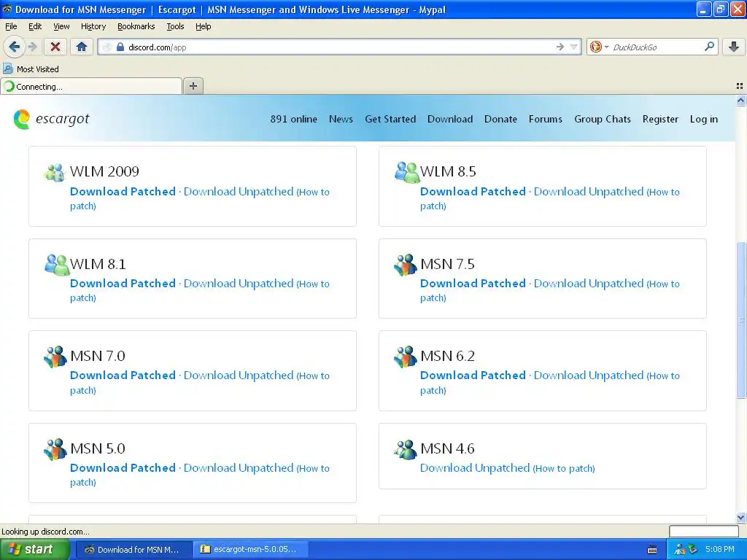Click the on-screen keyboard taskbar icon
The height and width of the screenshot is (560, 747).
coord(652,550)
